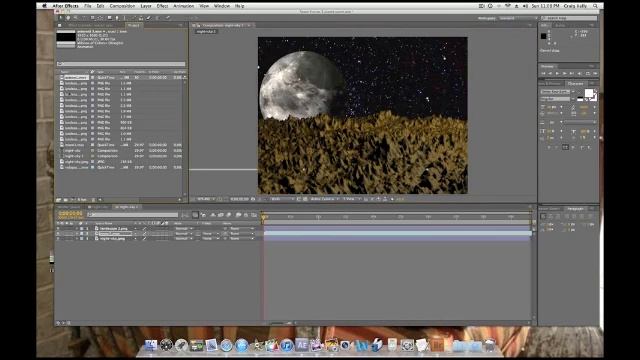Viewport: 640px width, 360px height.
Task: Select the Hand tool
Action: pyautogui.click(x=68, y=18)
